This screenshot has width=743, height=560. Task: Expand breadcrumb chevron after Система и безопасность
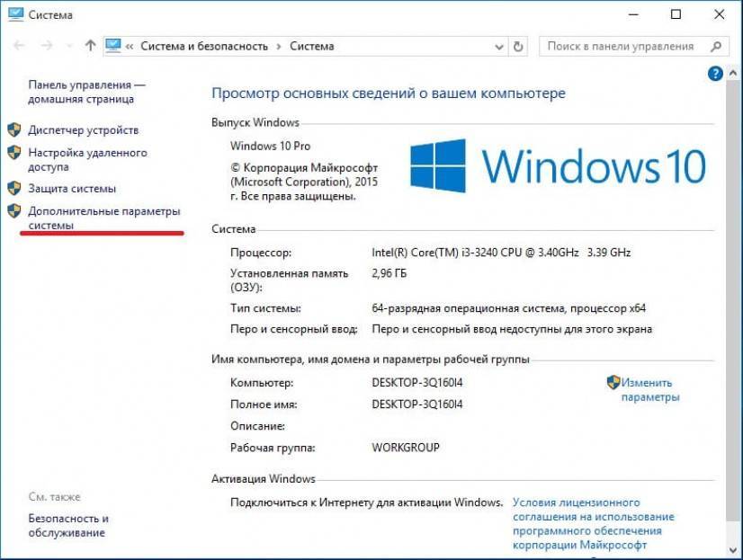point(279,47)
